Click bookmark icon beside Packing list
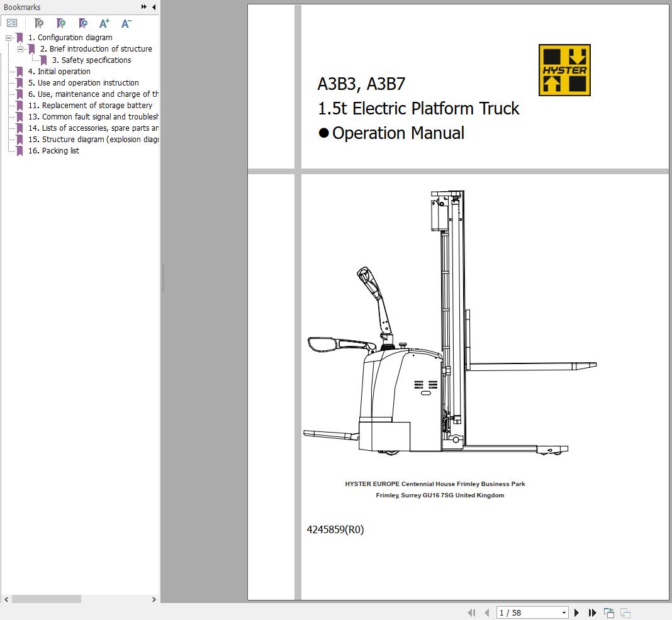Image resolution: width=672 pixels, height=620 pixels. click(x=20, y=151)
